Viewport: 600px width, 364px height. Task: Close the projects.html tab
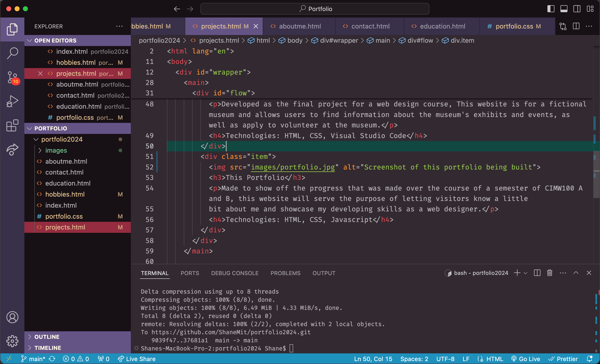point(256,26)
